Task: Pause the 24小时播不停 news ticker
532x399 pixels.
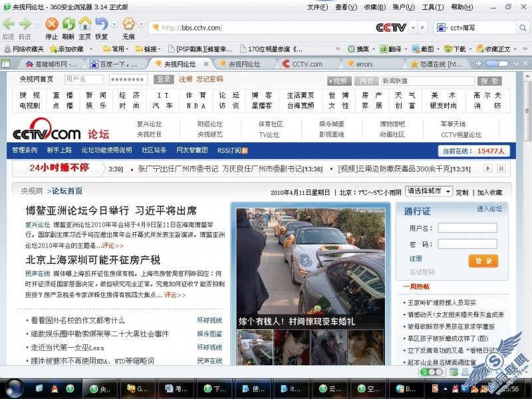Action: [501, 168]
